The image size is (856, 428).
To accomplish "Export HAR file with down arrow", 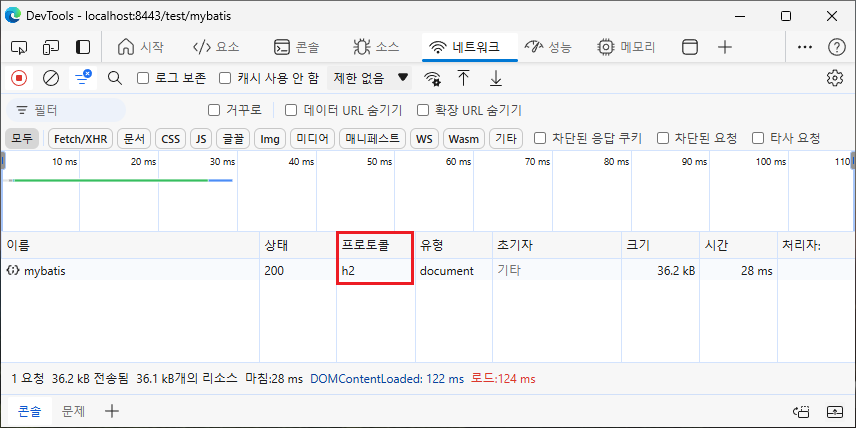I will point(495,78).
